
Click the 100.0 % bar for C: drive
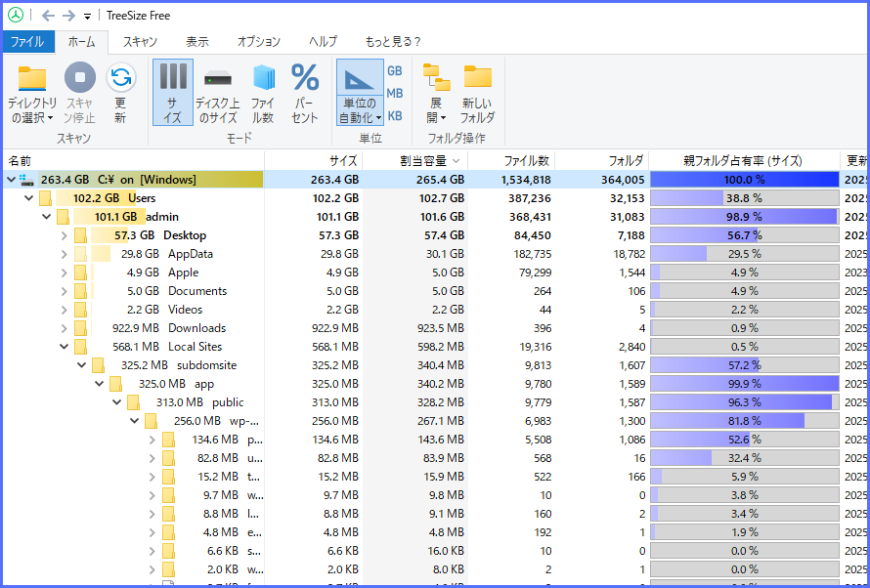(744, 180)
